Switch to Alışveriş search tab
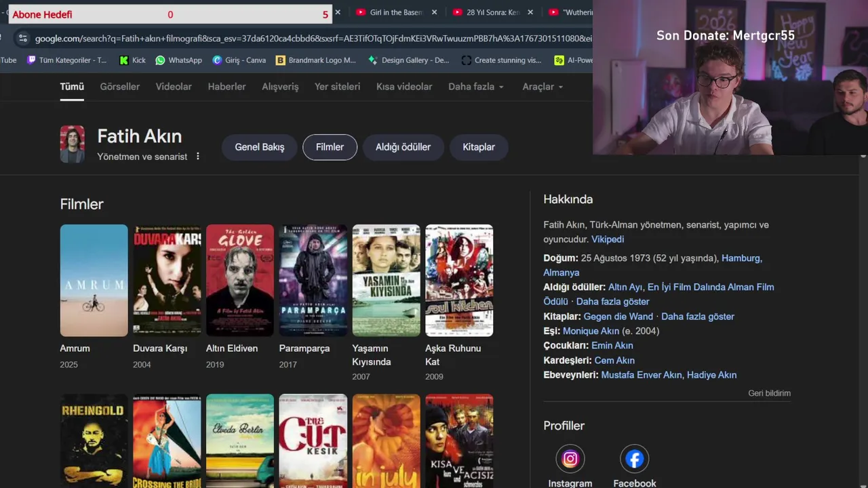Screen dimensions: 868x488 (280, 87)
